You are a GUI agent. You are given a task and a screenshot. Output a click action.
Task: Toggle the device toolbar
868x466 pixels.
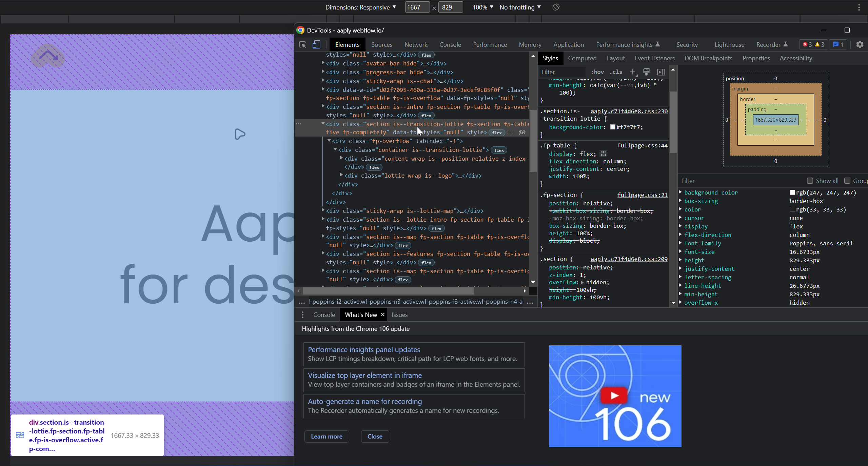coord(316,44)
